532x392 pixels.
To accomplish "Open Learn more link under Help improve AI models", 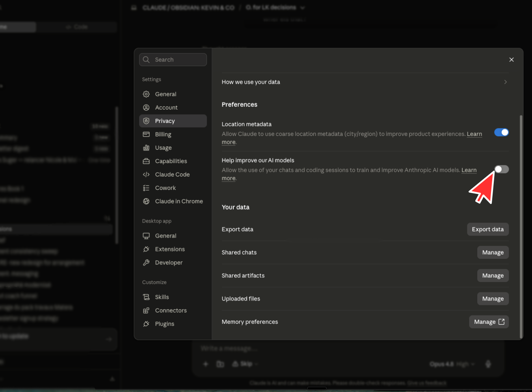I will pyautogui.click(x=469, y=170).
